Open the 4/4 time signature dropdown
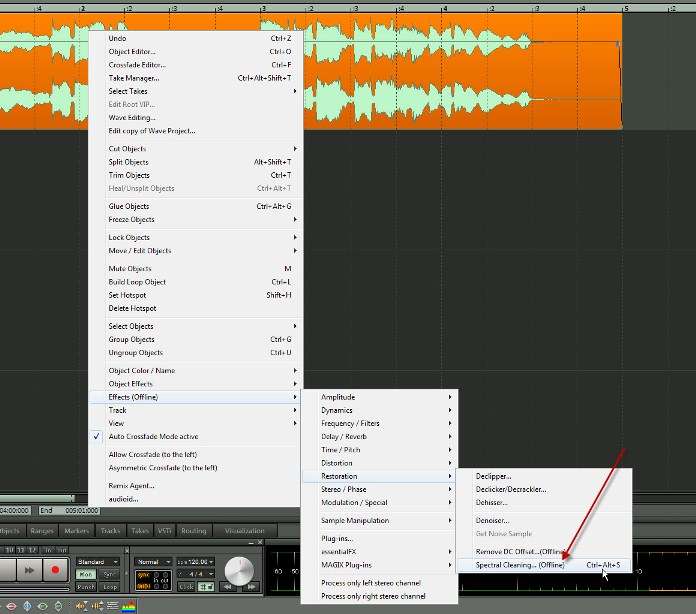Viewport: 696px width, 614px height. click(x=196, y=574)
